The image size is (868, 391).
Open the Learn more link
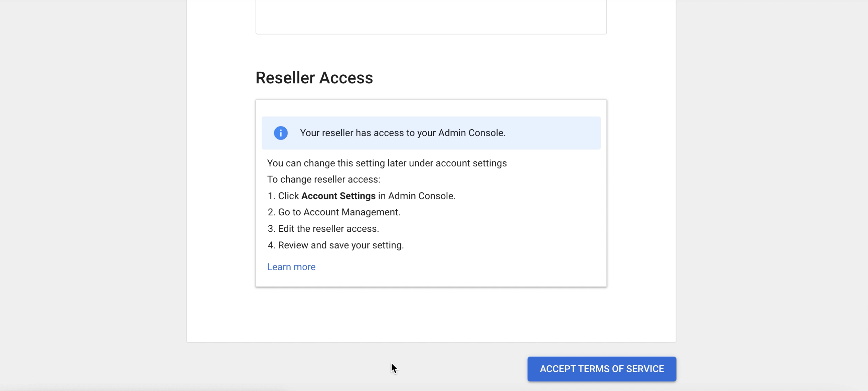[x=291, y=267]
